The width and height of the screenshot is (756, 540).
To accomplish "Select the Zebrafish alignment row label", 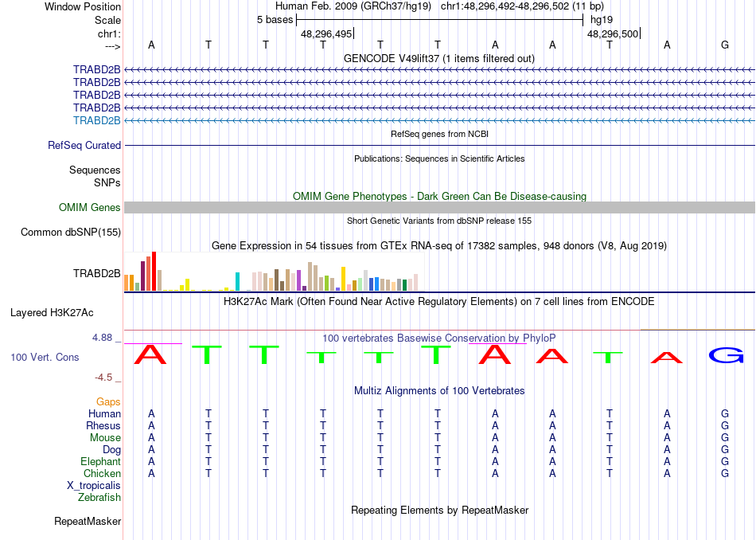I will pos(99,497).
